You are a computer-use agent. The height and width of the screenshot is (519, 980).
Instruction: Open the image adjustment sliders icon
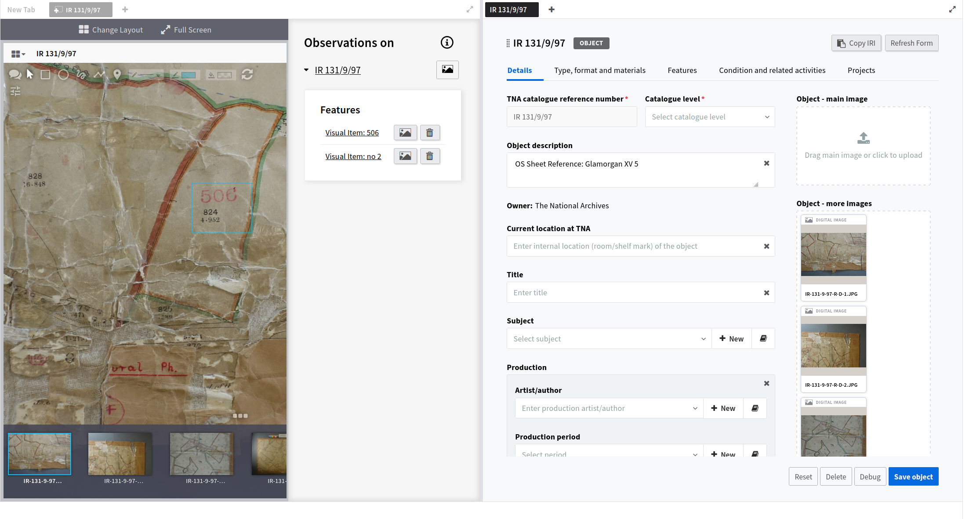point(15,91)
